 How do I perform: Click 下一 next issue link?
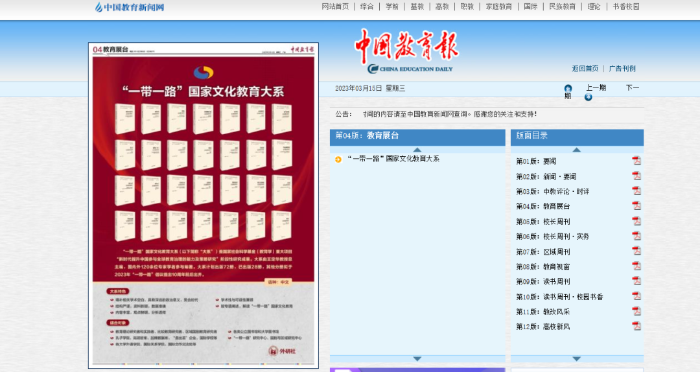pyautogui.click(x=632, y=88)
